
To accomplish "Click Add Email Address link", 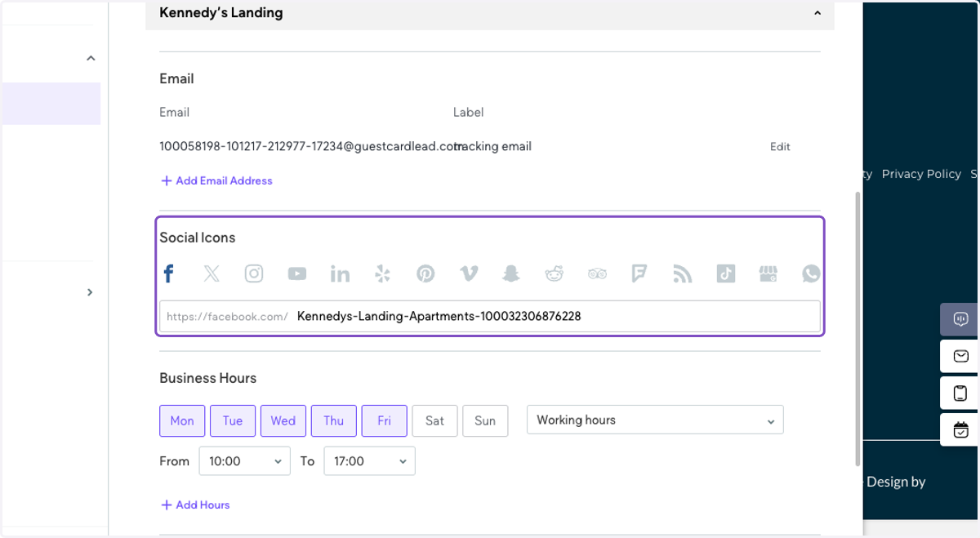I will [x=216, y=180].
